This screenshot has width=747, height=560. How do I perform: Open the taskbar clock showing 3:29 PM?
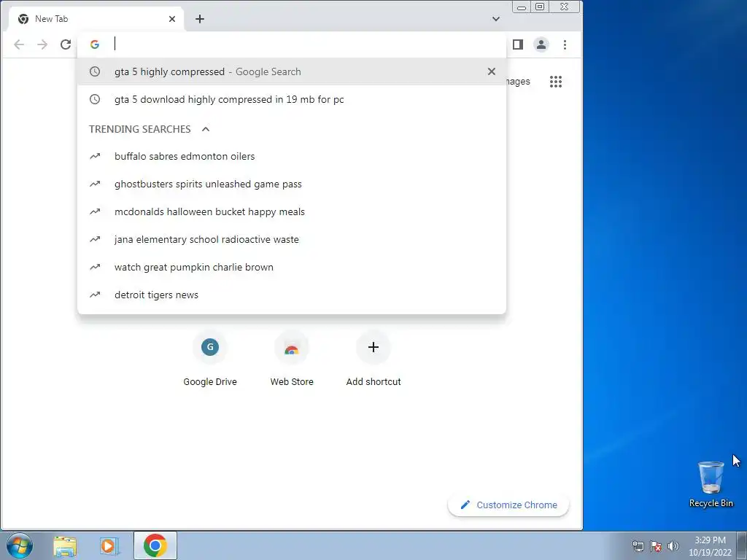click(710, 545)
